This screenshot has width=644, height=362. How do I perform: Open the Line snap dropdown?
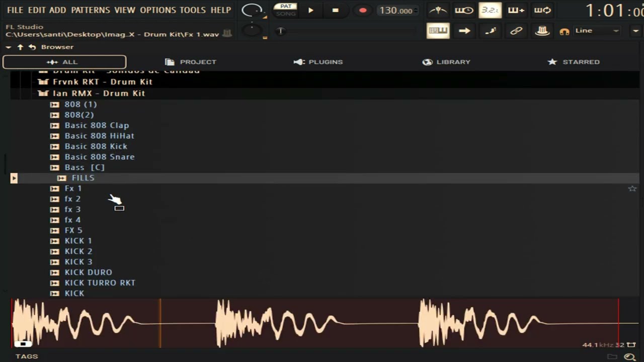pos(596,31)
